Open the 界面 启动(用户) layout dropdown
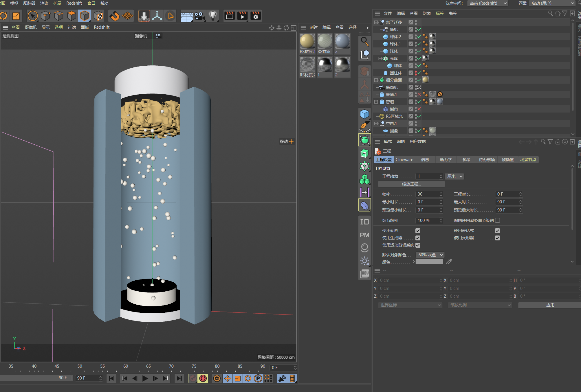The width and height of the screenshot is (581, 392). click(x=552, y=3)
